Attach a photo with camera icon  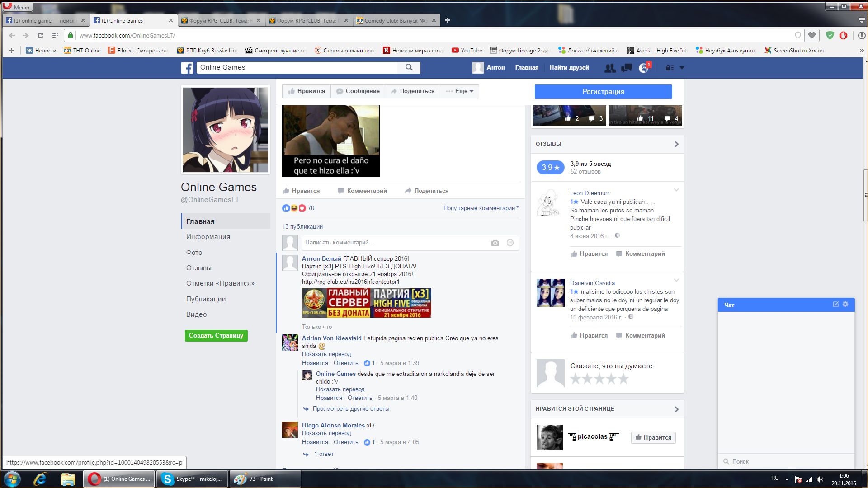[x=495, y=243]
